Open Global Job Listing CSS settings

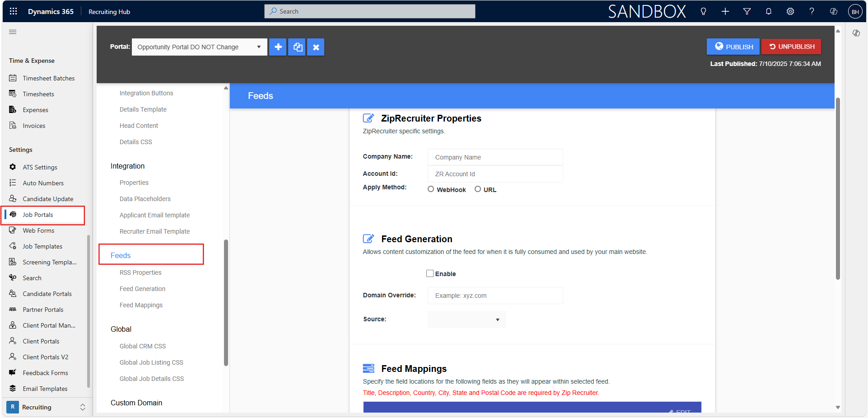151,362
